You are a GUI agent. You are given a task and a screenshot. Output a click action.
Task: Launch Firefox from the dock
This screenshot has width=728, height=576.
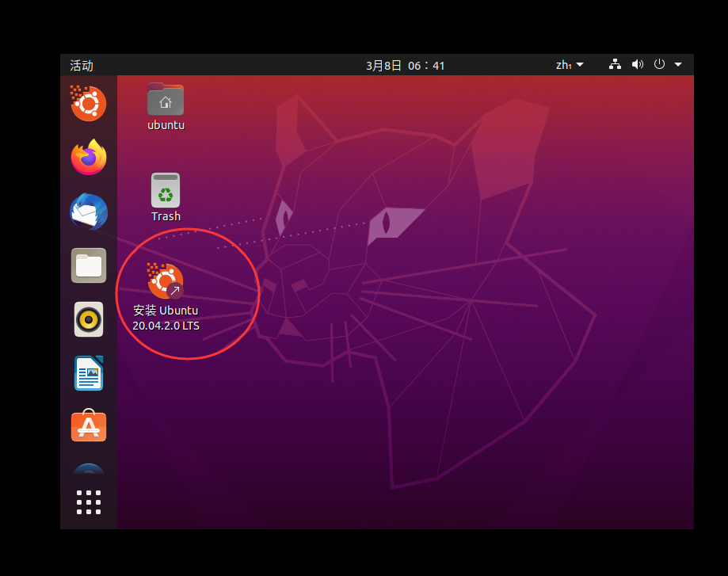[89, 157]
